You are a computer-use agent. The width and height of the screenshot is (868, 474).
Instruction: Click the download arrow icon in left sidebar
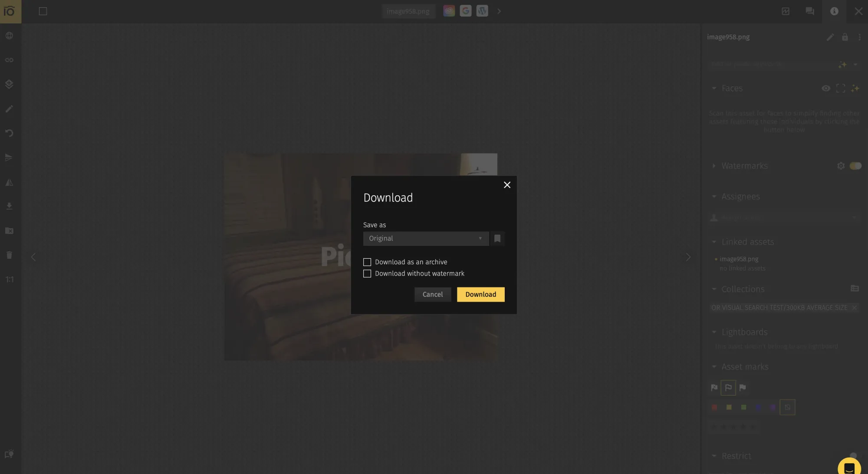9,206
